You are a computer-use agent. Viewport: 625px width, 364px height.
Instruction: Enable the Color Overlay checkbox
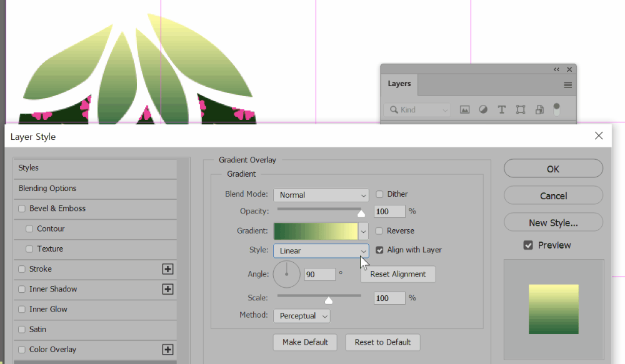coord(22,350)
